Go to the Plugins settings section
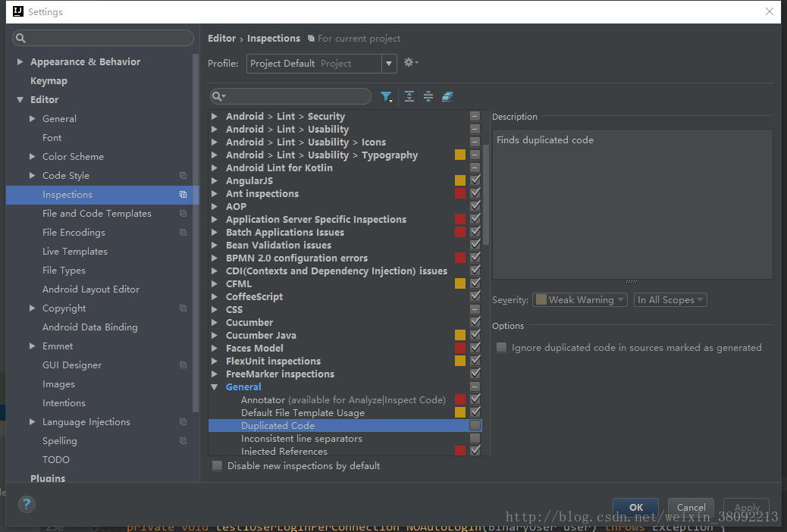 pyautogui.click(x=48, y=478)
